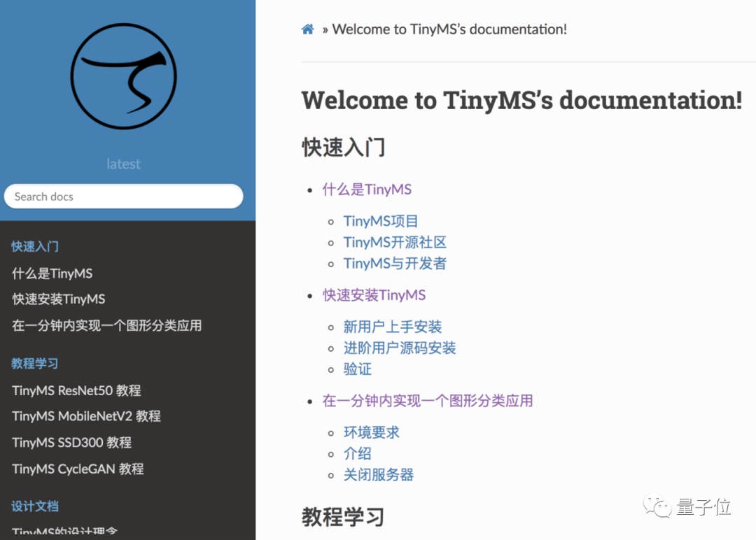
Task: Click the 'latest' version label
Action: (123, 164)
